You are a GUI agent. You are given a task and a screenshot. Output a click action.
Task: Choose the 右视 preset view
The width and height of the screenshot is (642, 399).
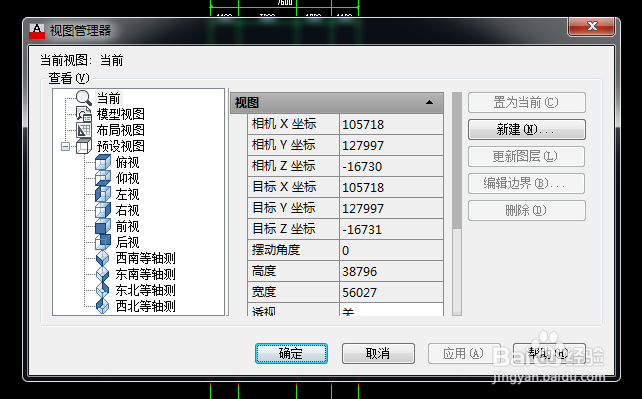click(127, 210)
